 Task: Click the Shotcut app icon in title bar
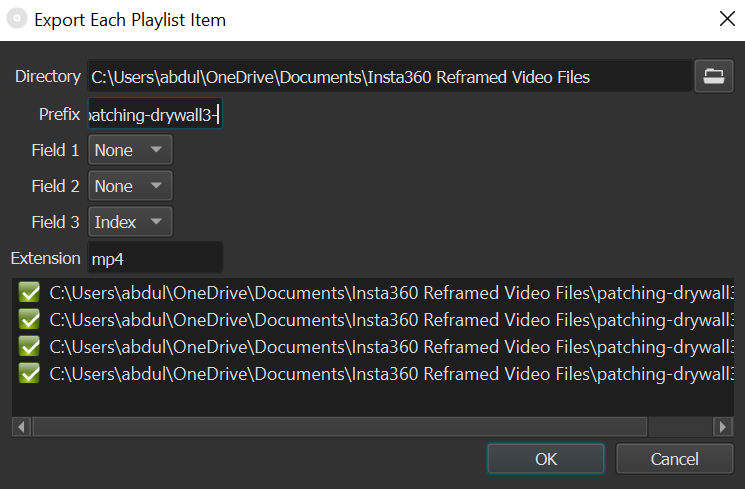17,19
